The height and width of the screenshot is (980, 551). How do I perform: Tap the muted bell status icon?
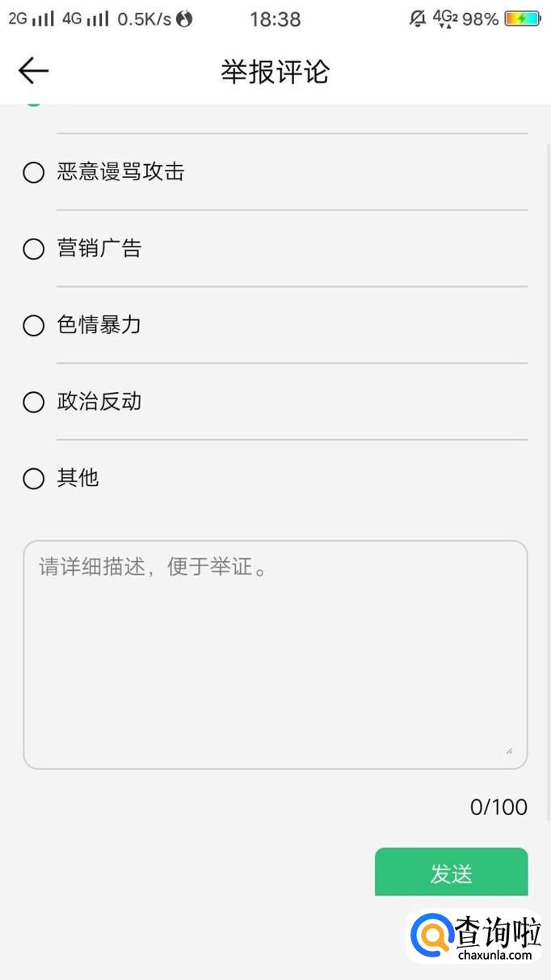point(418,19)
